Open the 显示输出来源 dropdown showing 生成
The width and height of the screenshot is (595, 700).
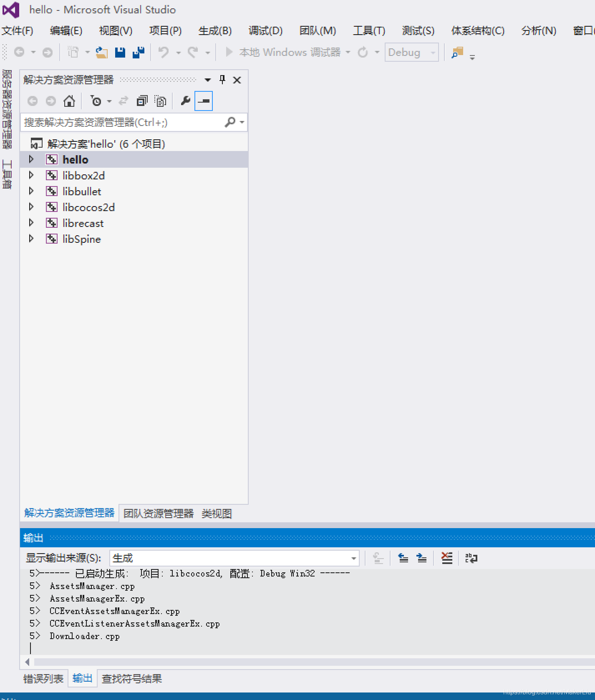(x=234, y=558)
